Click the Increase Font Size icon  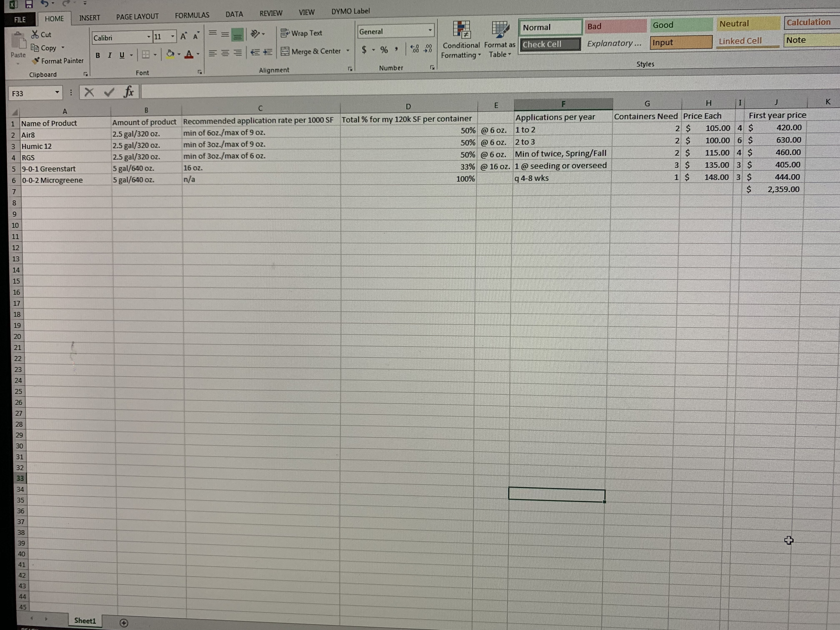pyautogui.click(x=183, y=36)
